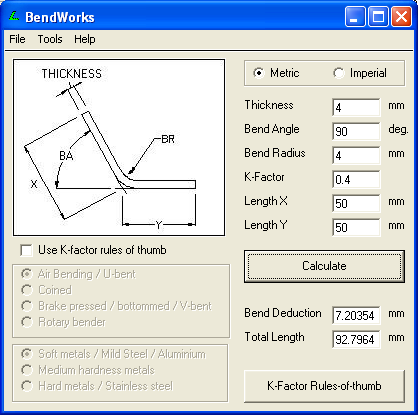
Task: Click the Bend Deduction result field
Action: [356, 315]
